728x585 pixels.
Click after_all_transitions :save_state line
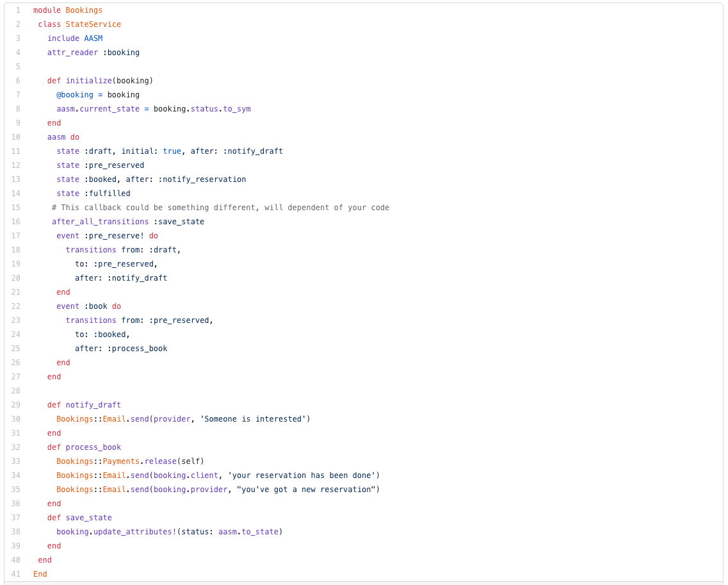coord(128,222)
